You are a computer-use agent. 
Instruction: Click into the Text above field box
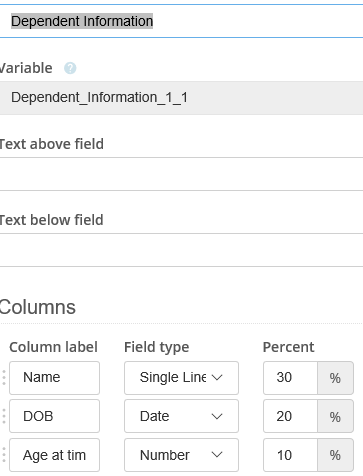(181, 174)
